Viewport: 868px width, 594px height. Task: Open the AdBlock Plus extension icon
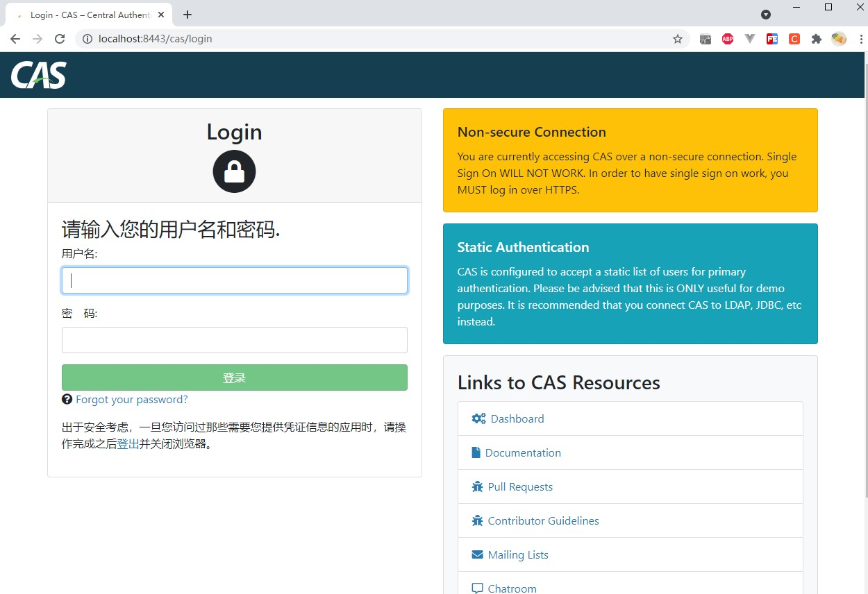point(728,39)
